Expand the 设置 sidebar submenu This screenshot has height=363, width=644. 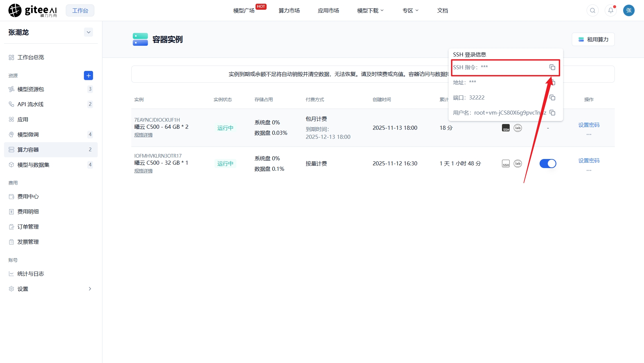[90, 289]
